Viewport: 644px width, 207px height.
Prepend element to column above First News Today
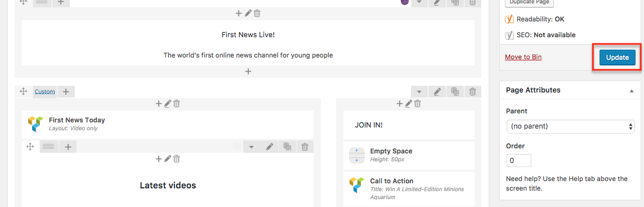pos(159,104)
